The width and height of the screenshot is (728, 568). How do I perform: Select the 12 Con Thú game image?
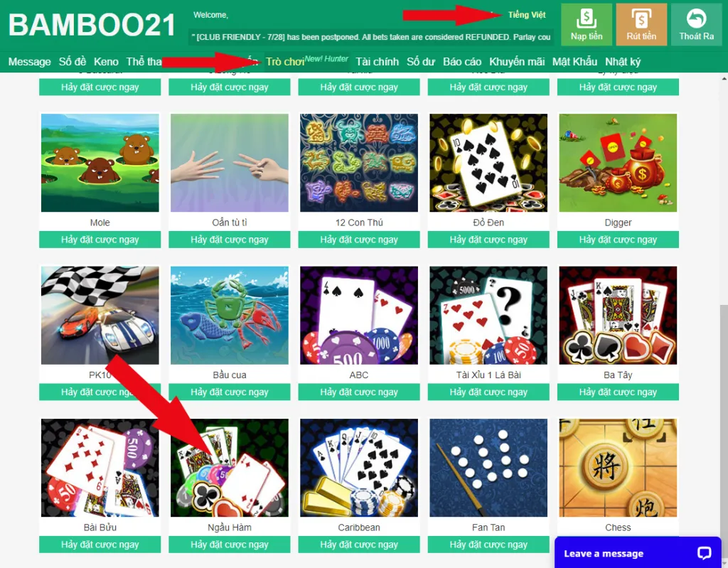(359, 163)
